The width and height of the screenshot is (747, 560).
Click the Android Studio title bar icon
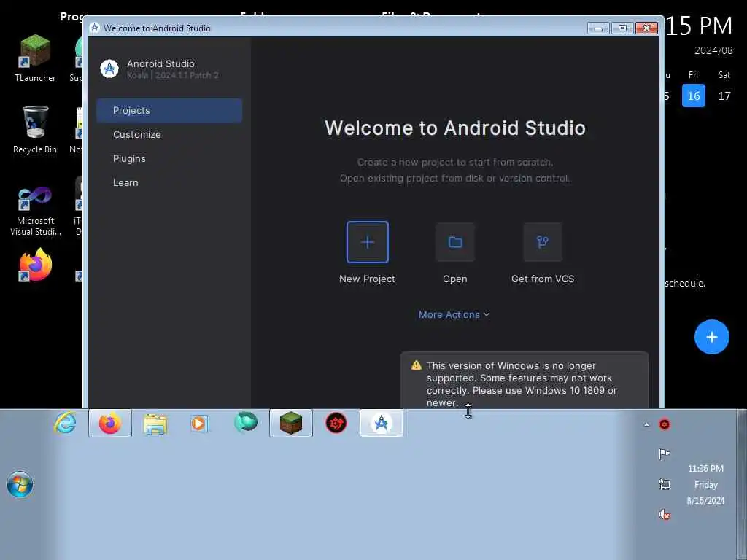click(95, 28)
